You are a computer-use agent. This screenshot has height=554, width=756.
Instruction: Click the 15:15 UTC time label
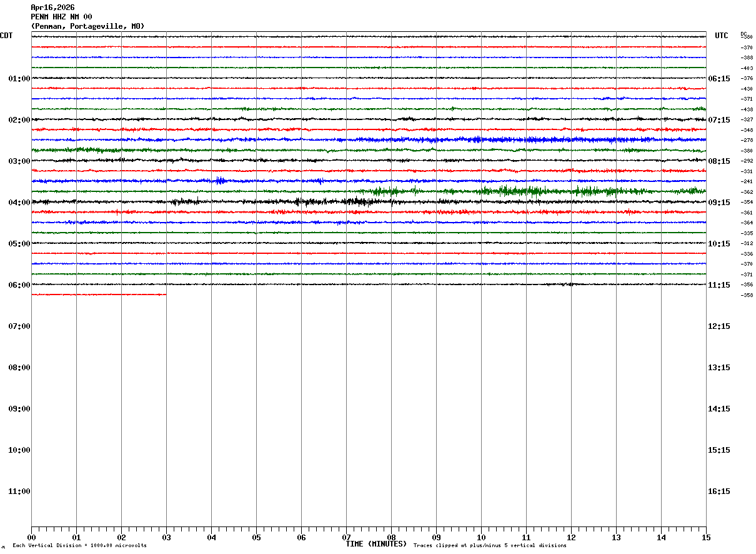(x=719, y=450)
